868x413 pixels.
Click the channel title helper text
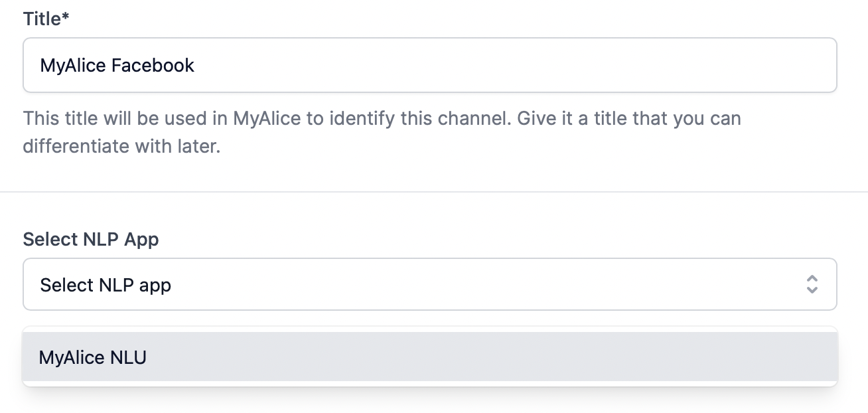click(382, 120)
